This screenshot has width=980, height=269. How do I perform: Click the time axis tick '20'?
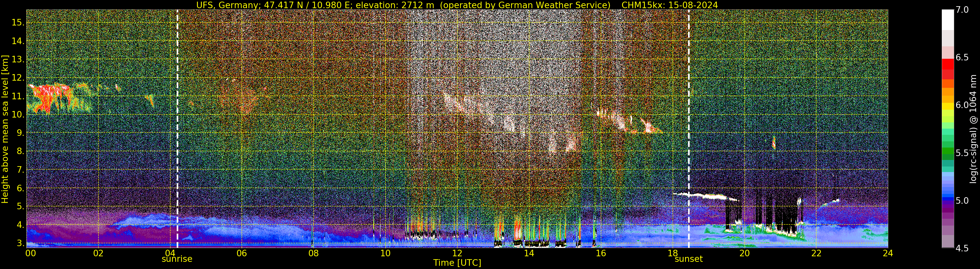click(x=744, y=253)
